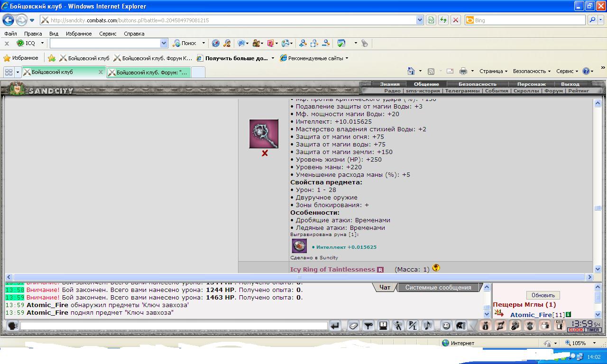Click the chat message input field

(174, 326)
